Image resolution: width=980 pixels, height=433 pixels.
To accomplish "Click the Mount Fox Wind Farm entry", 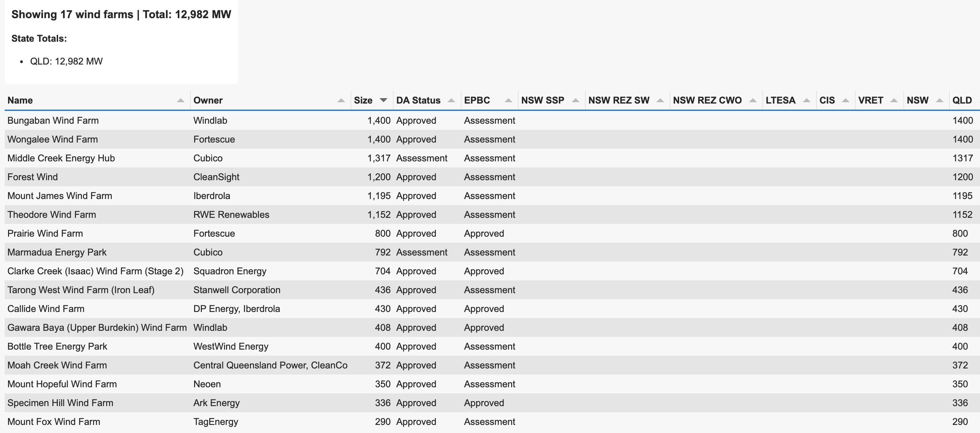I will tap(54, 422).
